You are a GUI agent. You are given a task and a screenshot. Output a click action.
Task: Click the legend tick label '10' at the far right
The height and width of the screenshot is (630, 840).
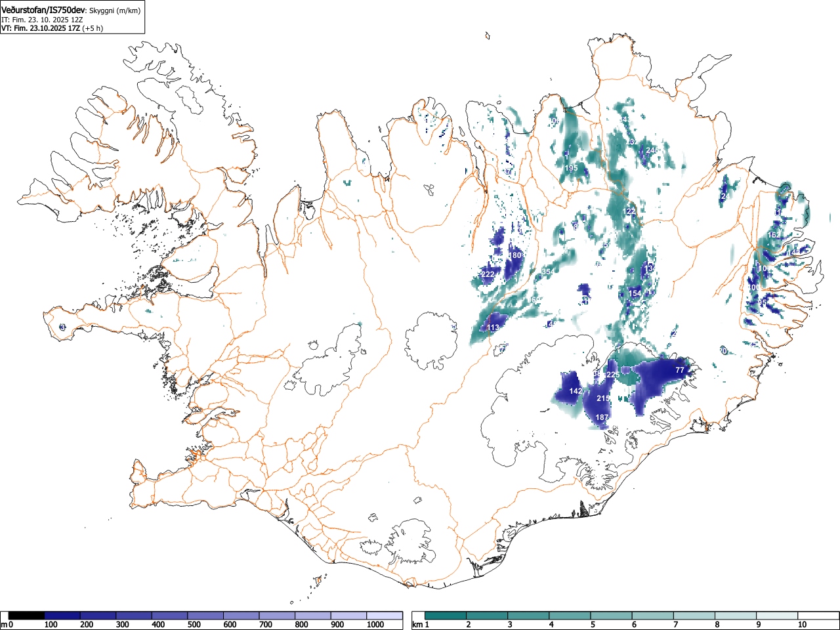802,625
